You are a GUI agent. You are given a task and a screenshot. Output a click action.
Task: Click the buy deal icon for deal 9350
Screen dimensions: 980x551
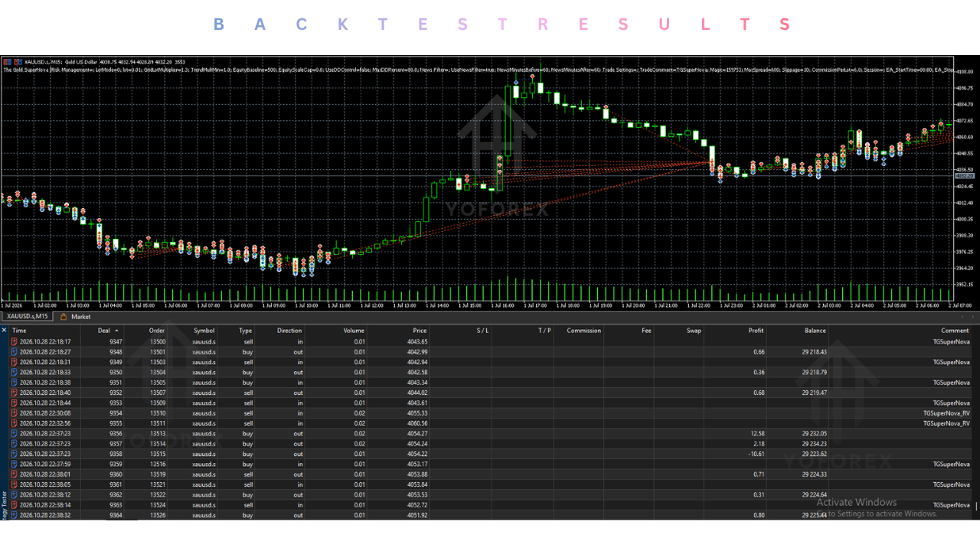14,372
